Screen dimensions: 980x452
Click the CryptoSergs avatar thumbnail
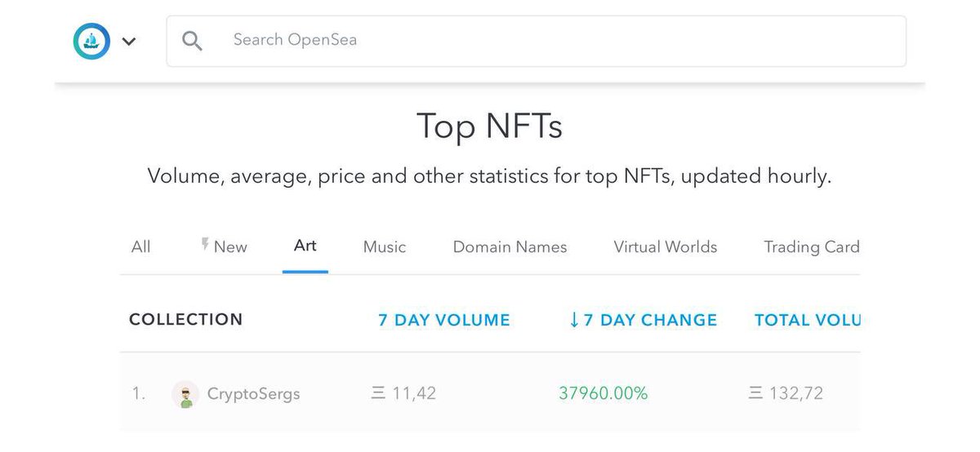pos(186,394)
